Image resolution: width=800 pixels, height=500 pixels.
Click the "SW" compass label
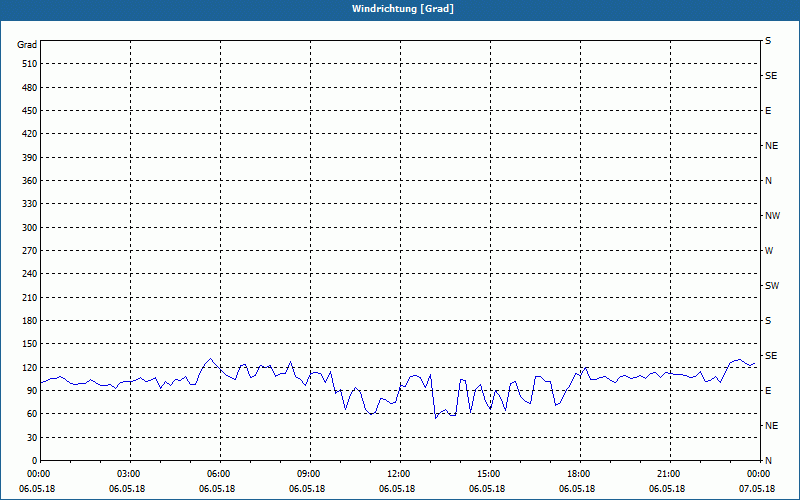click(x=772, y=286)
